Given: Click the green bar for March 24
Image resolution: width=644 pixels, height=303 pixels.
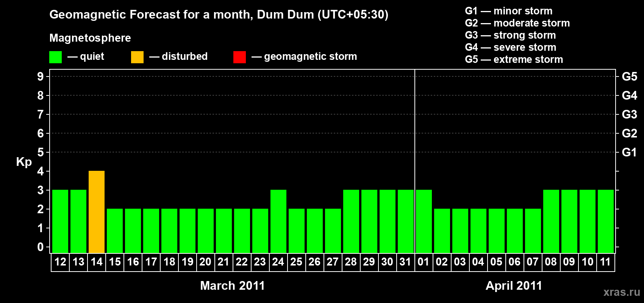Looking at the screenshot, I should [x=278, y=221].
